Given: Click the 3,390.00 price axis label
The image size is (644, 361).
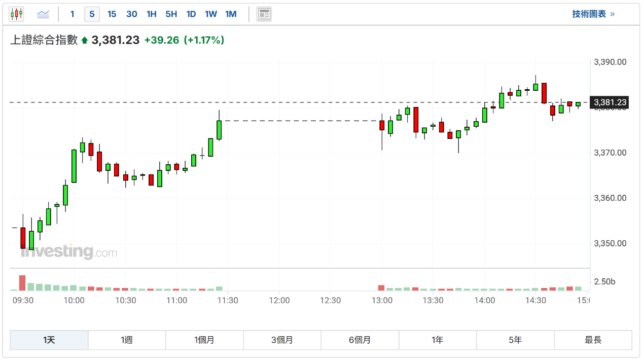Looking at the screenshot, I should pyautogui.click(x=610, y=62).
